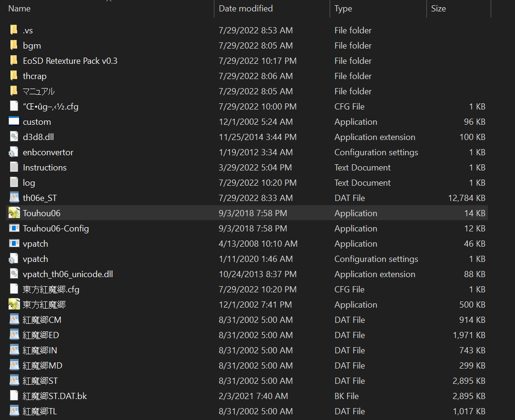Viewport: 515px width, 420px height.
Task: Click the 紅魔郷ST.DAT.bk file icon
Action: [x=14, y=396]
